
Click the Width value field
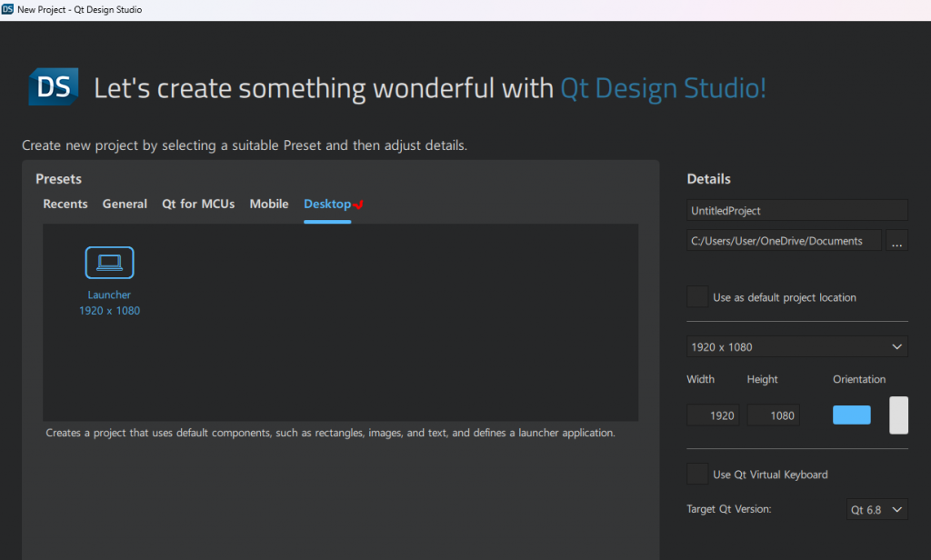(714, 415)
